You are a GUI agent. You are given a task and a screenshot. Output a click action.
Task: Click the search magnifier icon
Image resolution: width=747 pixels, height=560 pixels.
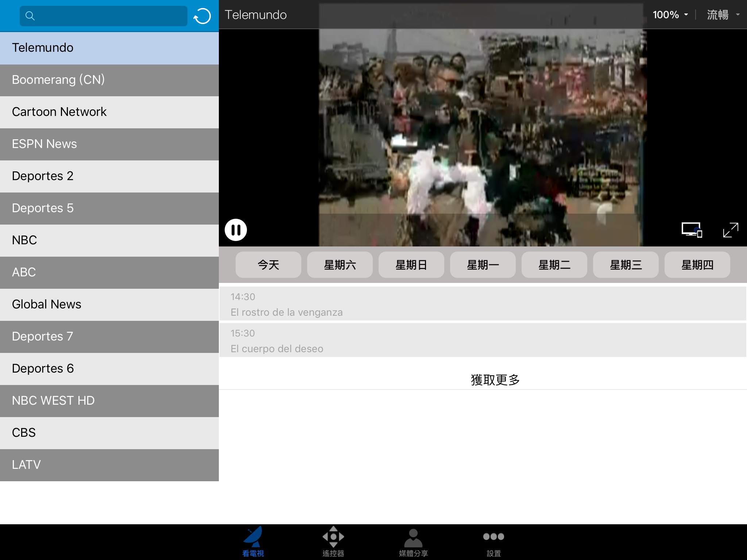pyautogui.click(x=30, y=16)
